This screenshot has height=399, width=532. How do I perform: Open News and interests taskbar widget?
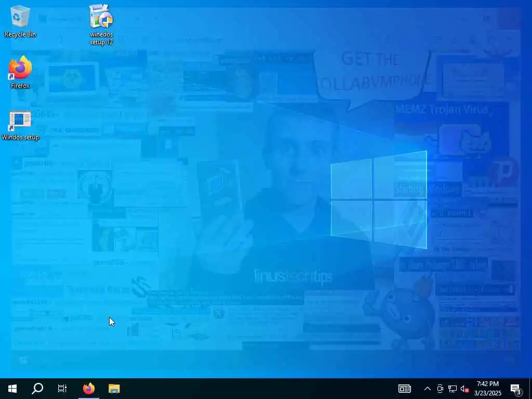[x=404, y=389]
